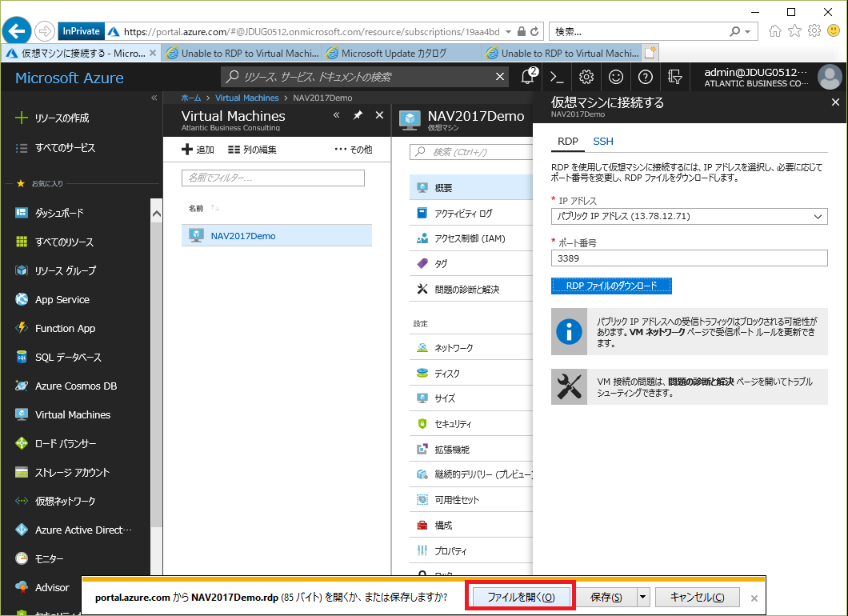Viewport: 848px width, 616px height.
Task: Switch to the Microsoft Update カタログ tab
Action: [402, 53]
